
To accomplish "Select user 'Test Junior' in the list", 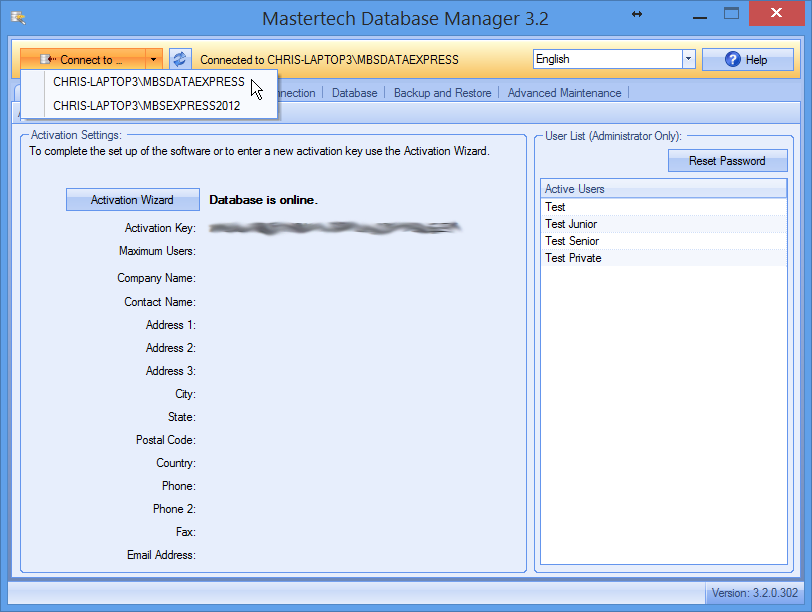I will pos(663,224).
